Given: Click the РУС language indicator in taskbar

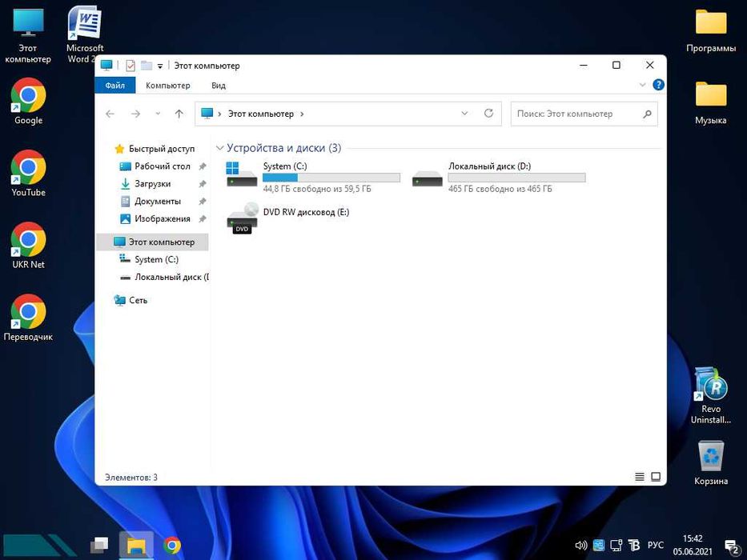Looking at the screenshot, I should point(655,545).
